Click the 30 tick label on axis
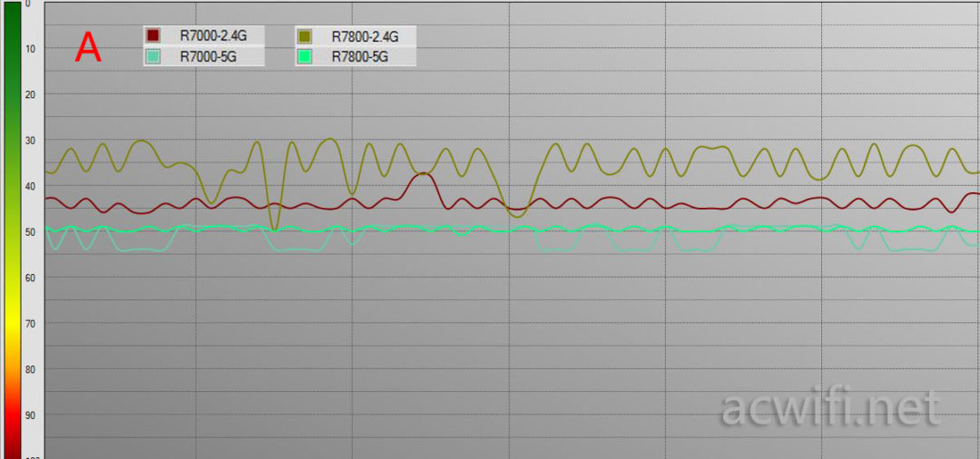Viewport: 980px width, 459px height. 32,141
